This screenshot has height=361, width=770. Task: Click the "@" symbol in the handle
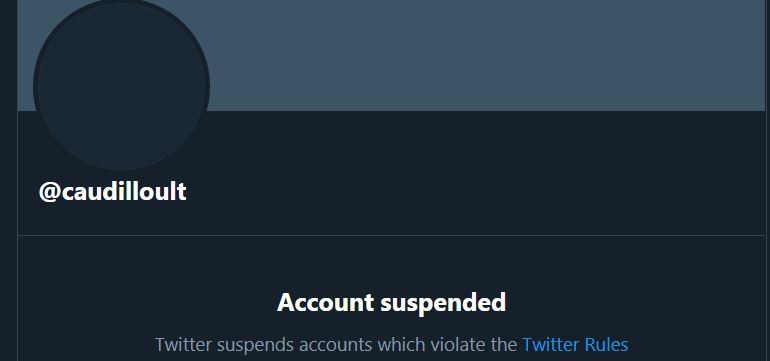pyautogui.click(x=50, y=192)
